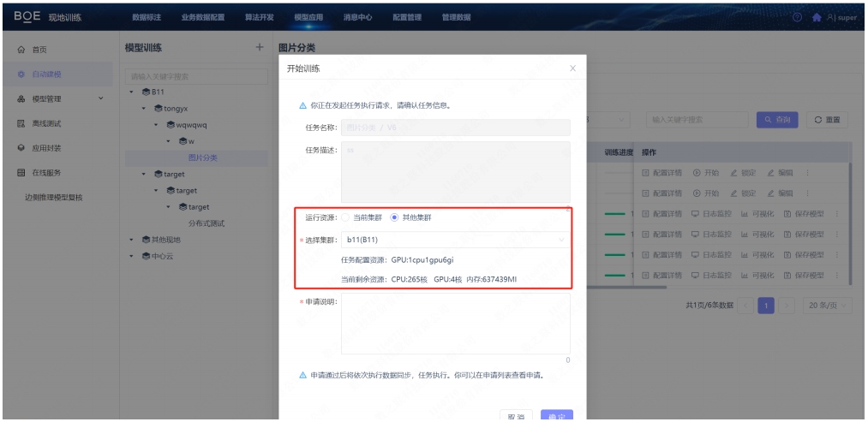Image resolution: width=868 pixels, height=422 pixels.
Task: Click the 应用封装 sidebar icon
Action: pyautogui.click(x=21, y=147)
